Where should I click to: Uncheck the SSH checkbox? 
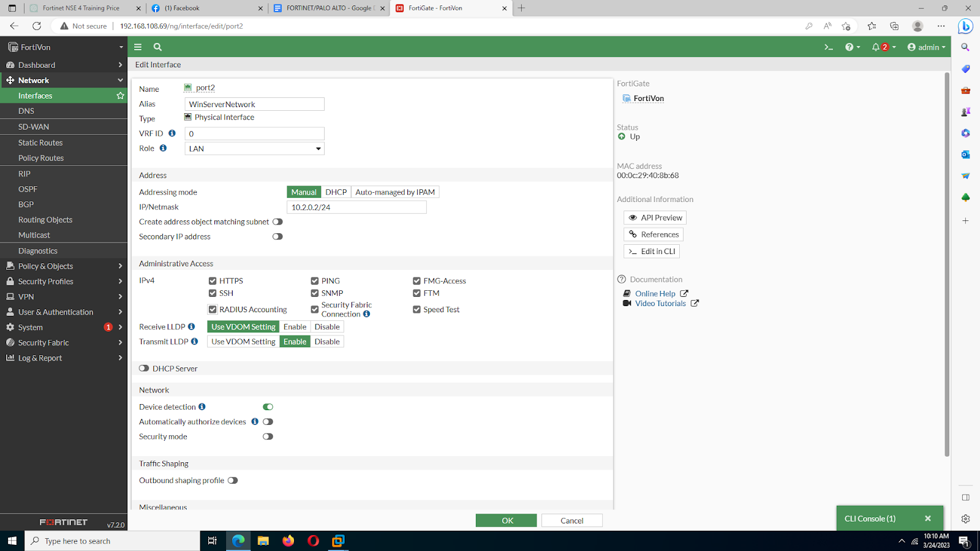tap(213, 293)
